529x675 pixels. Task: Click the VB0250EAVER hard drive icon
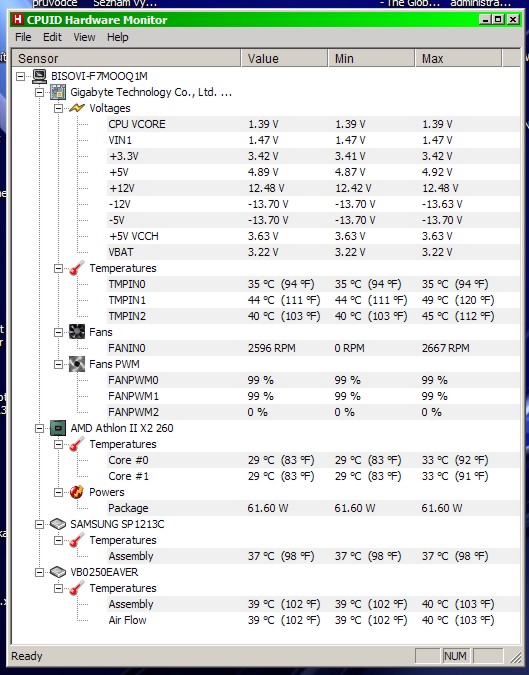(x=58, y=572)
